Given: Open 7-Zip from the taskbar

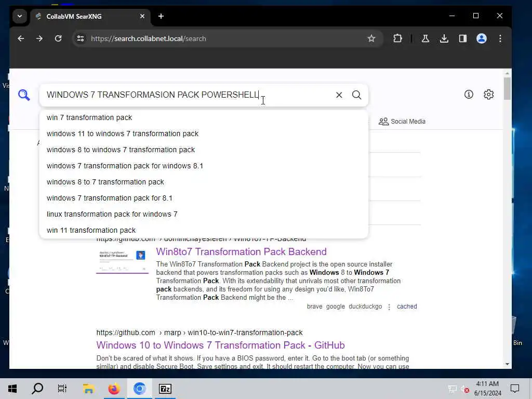Looking at the screenshot, I should coord(165,389).
